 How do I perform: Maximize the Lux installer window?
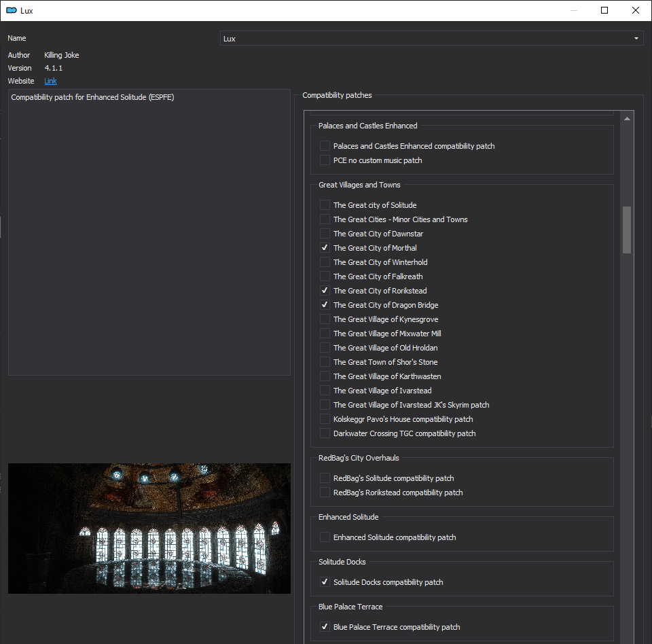604,10
